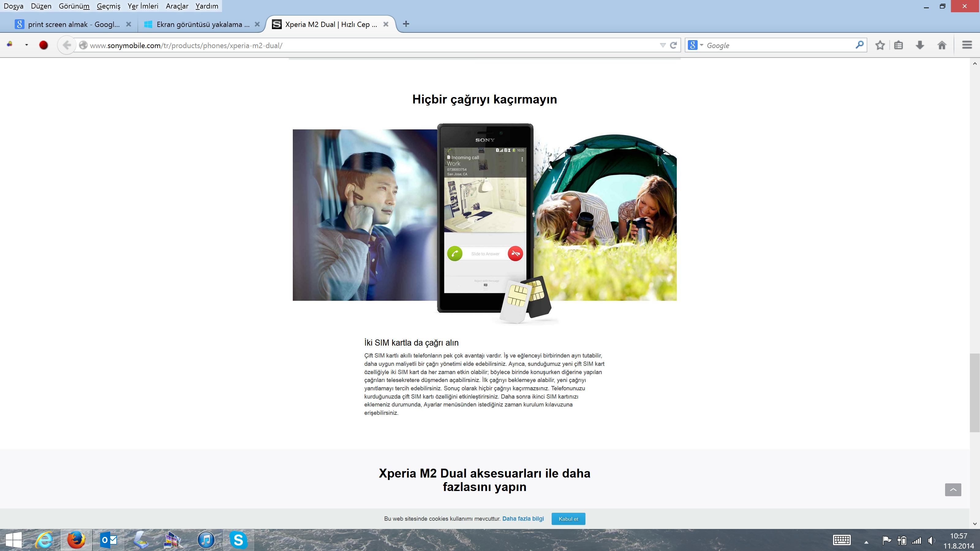Viewport: 980px width, 551px height.
Task: Open the Geçmiş menu
Action: click(108, 6)
